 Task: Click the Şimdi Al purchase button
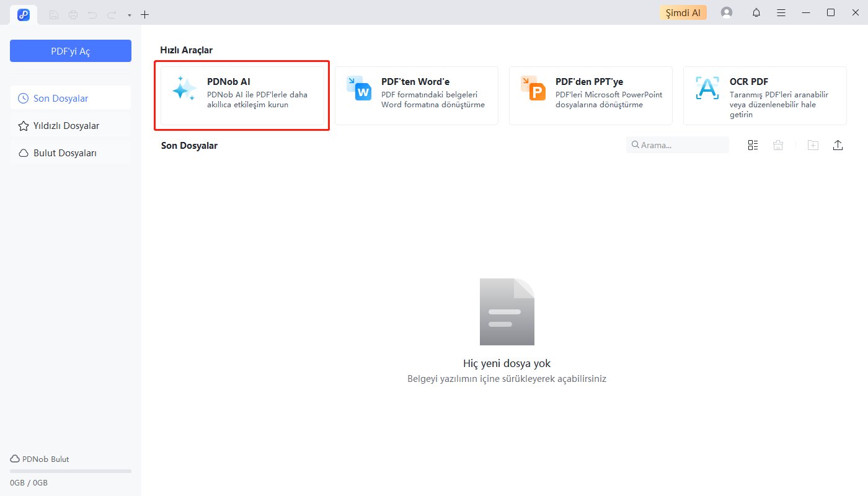[x=683, y=13]
